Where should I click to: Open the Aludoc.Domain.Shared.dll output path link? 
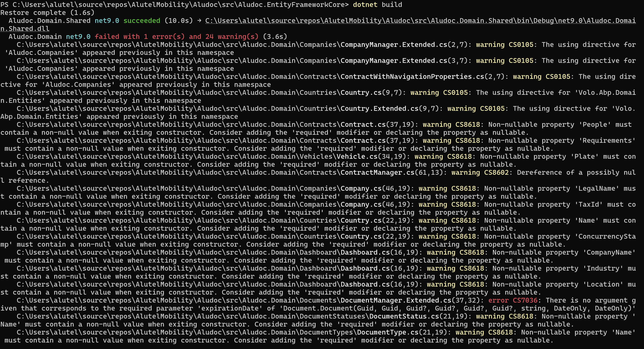(x=420, y=21)
